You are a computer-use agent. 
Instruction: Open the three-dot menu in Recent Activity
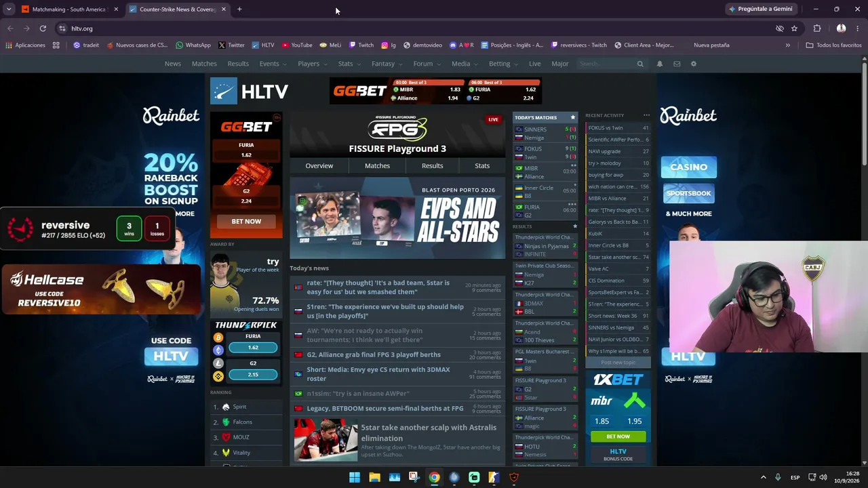646,115
